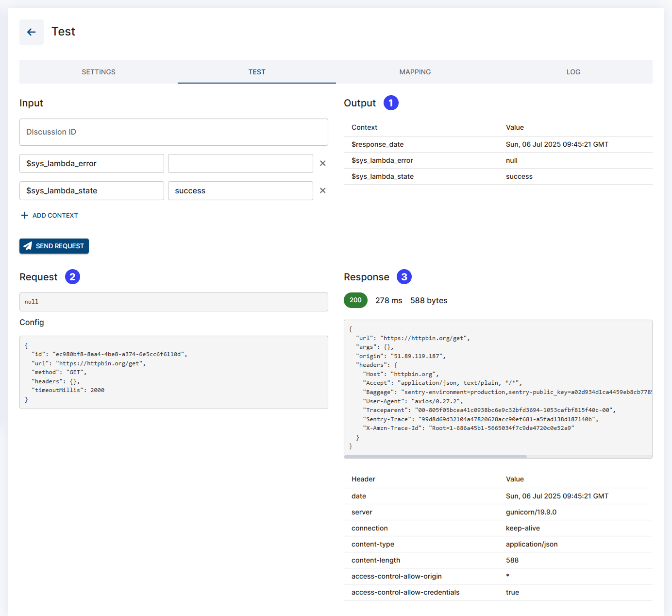The height and width of the screenshot is (616, 672).
Task: Remove the $sys_lambda_error context row
Action: pos(322,163)
